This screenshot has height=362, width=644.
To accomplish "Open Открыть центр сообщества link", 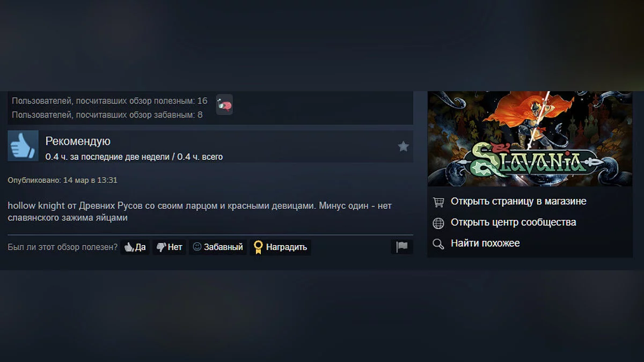I will (x=514, y=223).
